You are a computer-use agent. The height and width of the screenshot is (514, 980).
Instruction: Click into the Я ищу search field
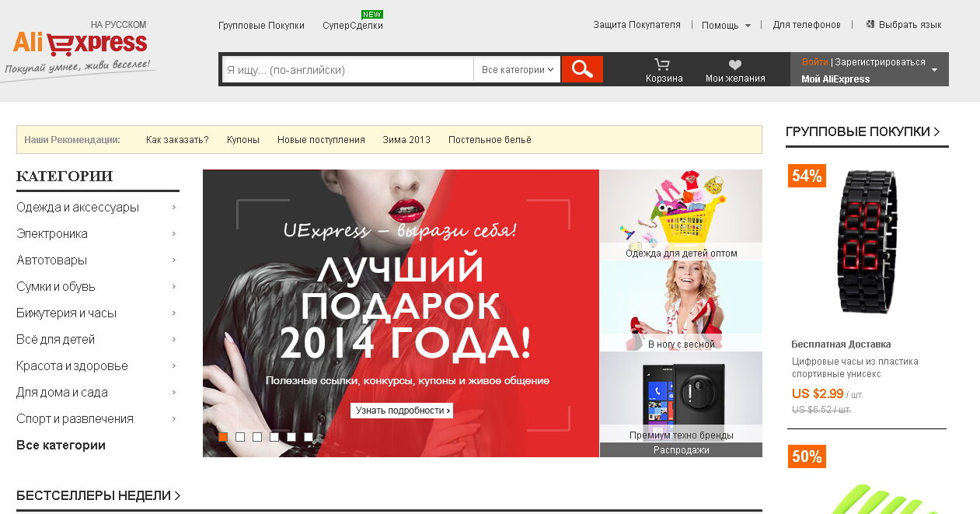347,69
